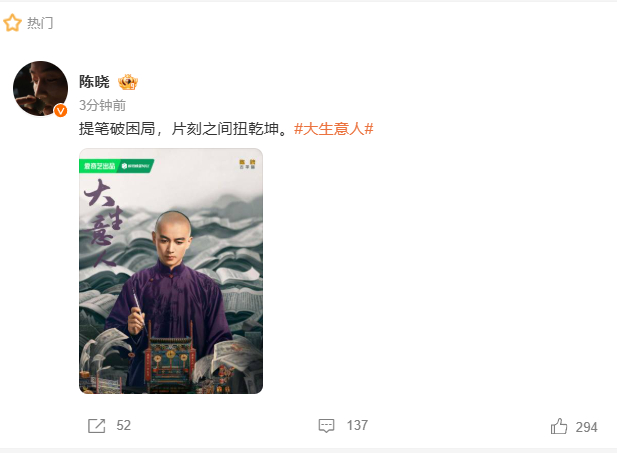Click the comment count 137

point(357,425)
